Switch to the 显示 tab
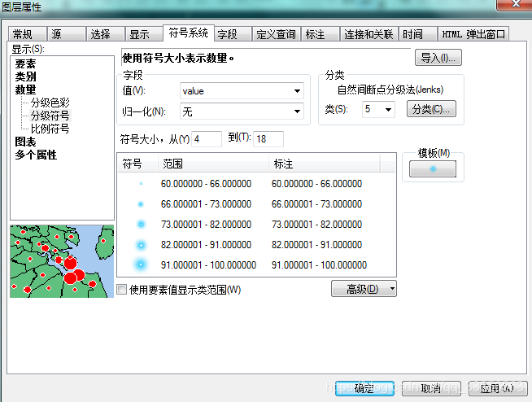The image size is (532, 402). [144, 34]
